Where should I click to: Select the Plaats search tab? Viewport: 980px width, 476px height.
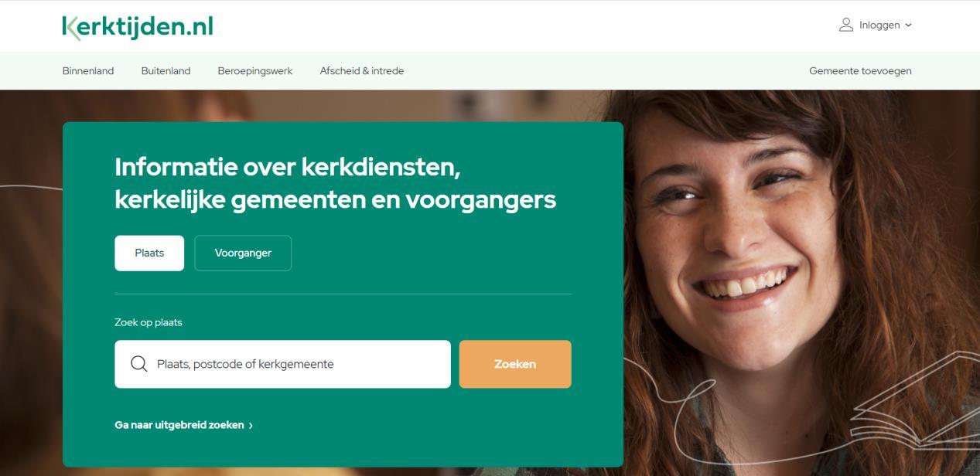coord(149,253)
